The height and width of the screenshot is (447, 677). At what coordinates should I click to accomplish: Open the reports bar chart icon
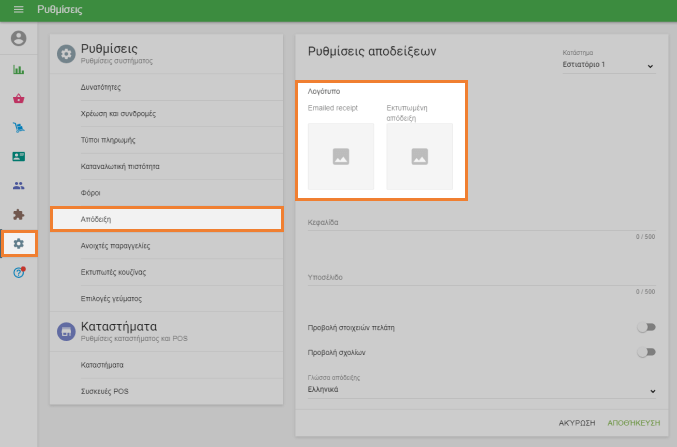18,70
